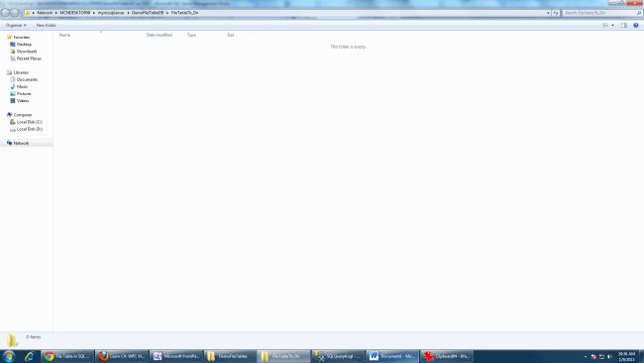Select the FileTableTb_Dir breadcrumb segment

point(185,13)
